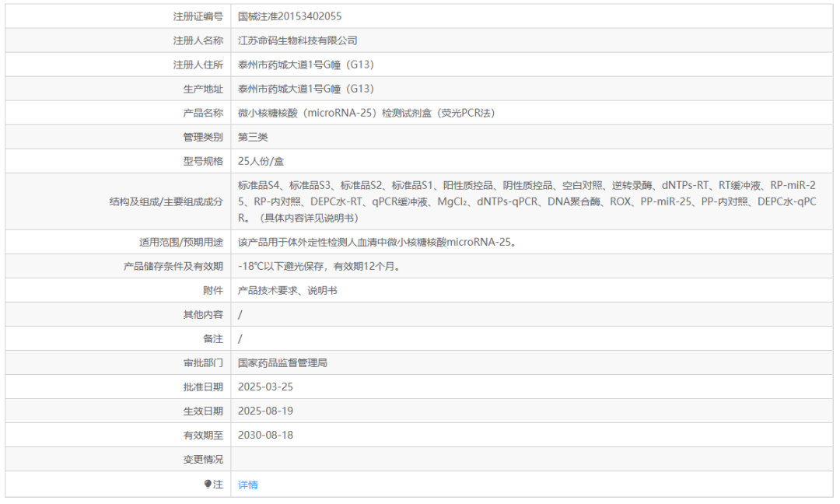Screen dimensions: 840x504
Task: Click approval date 2025-03-25
Action: click(x=265, y=387)
